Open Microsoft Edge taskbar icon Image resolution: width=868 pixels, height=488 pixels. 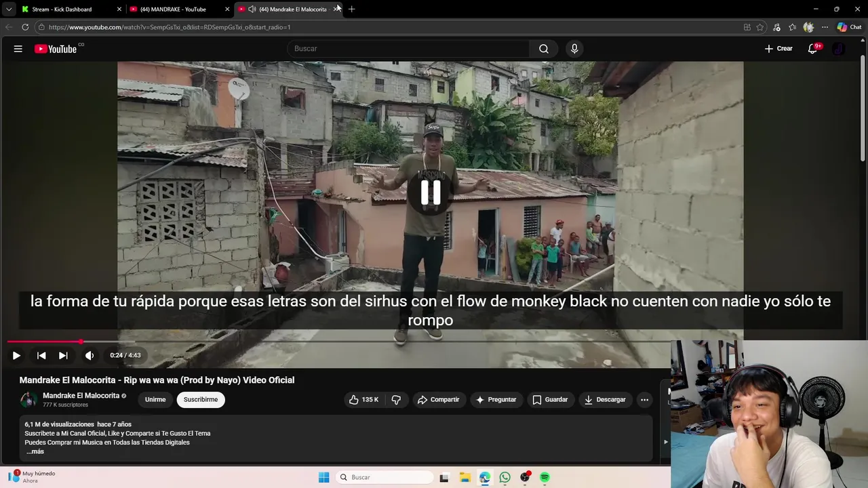coord(485,477)
